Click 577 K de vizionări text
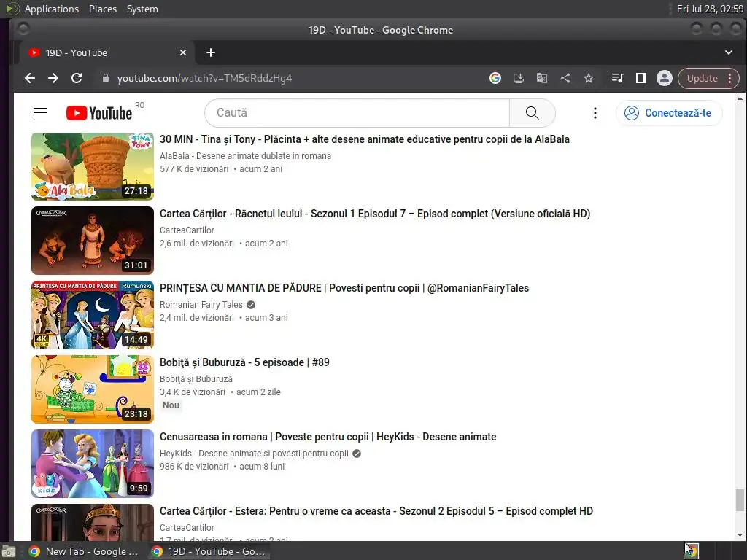747x560 pixels. click(194, 169)
